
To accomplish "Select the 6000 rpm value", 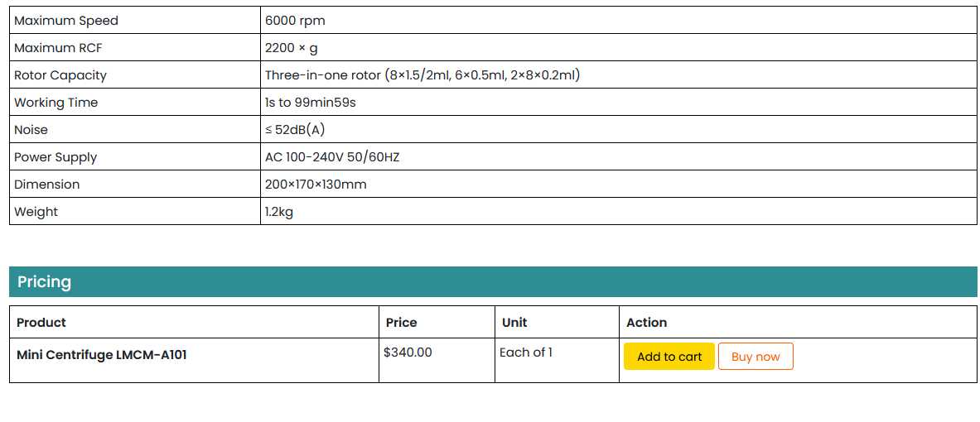I will tap(296, 21).
